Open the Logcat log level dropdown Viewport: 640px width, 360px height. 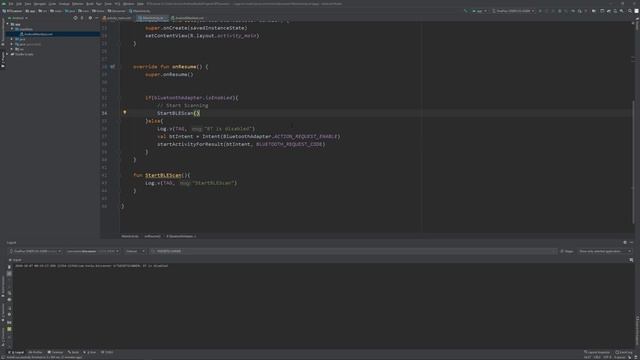pos(135,251)
